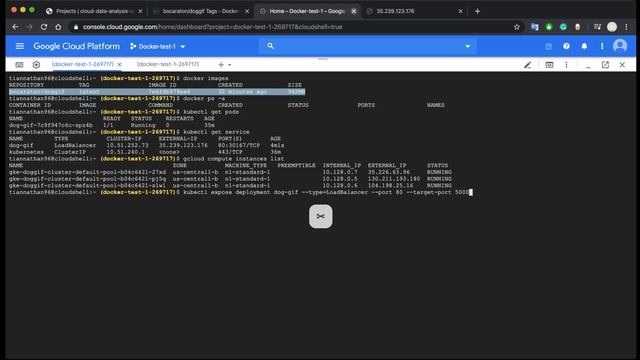Open notifications bell in Cloud console
Viewport: 640px width, 360px height.
584,46
